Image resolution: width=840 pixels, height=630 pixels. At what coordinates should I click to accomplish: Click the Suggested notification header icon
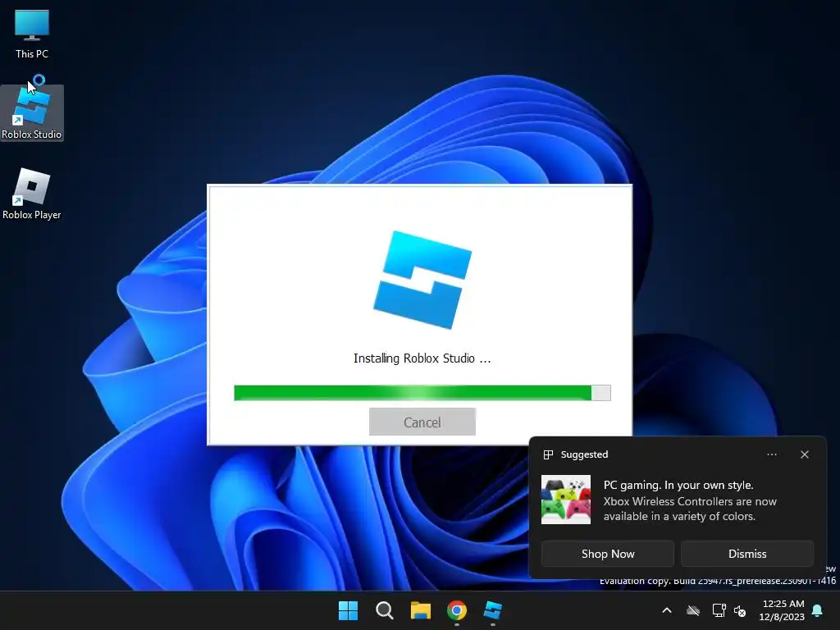pos(548,454)
